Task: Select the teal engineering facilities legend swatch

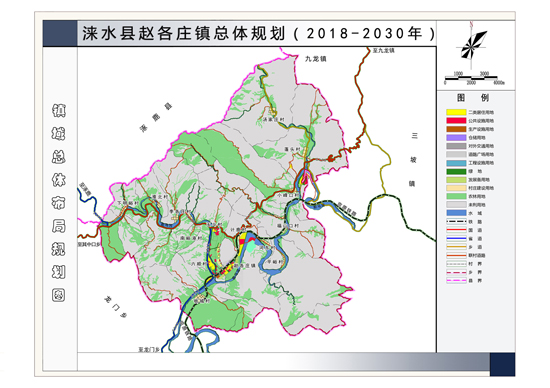Action: pyautogui.click(x=456, y=163)
